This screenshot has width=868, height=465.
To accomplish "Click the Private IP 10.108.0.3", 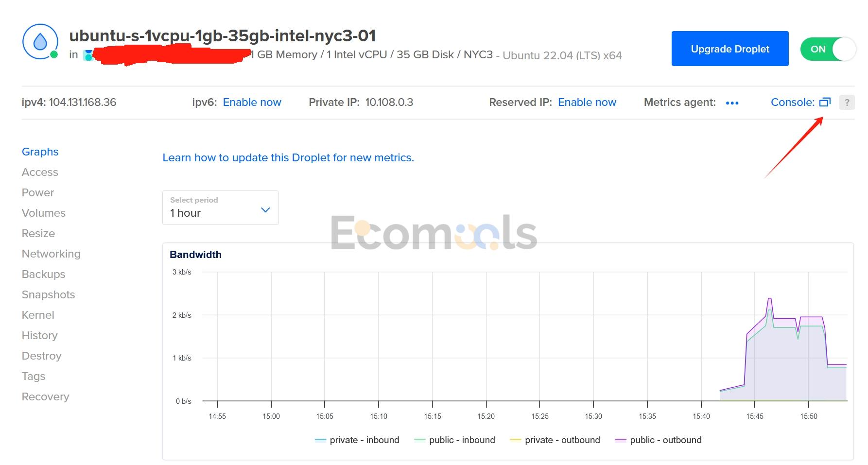I will click(x=389, y=102).
